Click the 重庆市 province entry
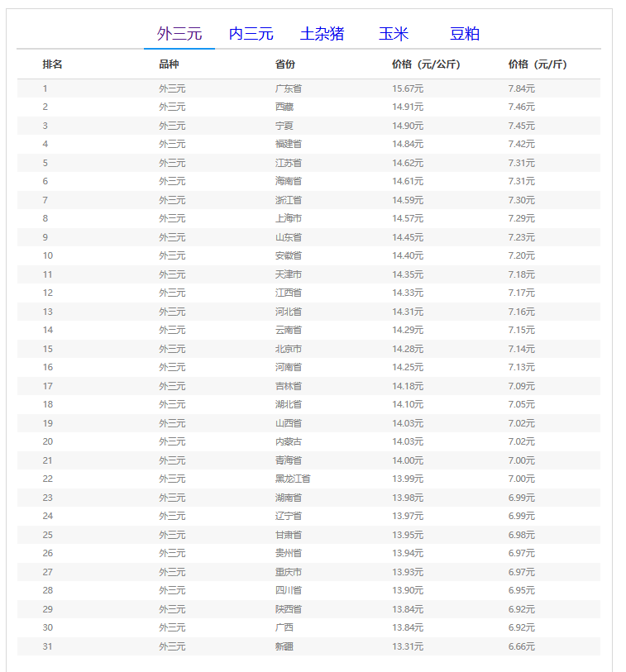Screen dimensions: 626x672 pos(289,572)
